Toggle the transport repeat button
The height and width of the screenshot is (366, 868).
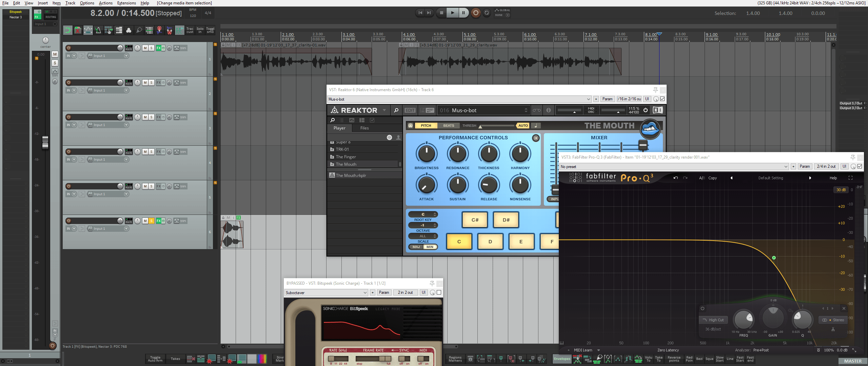[x=487, y=13]
